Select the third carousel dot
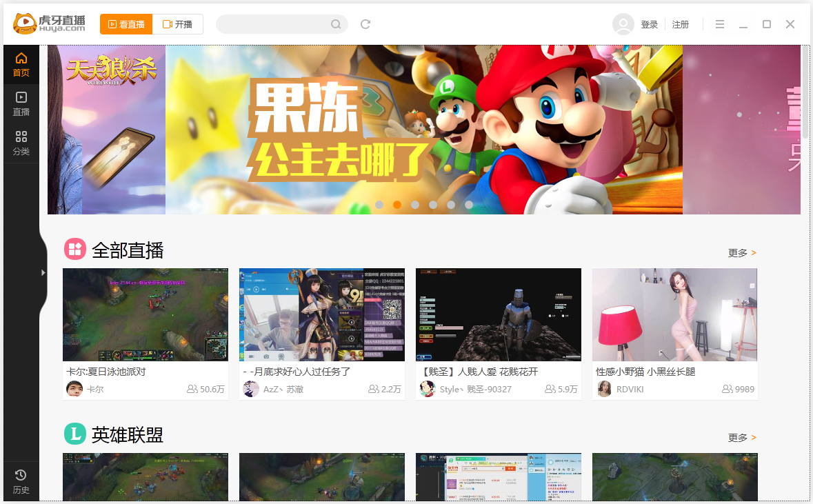Screen dimensions: 813x504 pyautogui.click(x=415, y=205)
